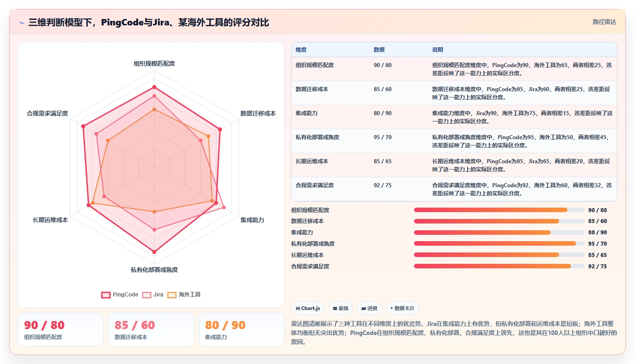Click the 合规需求满足度 axis label on the radar
Image resolution: width=635 pixels, height=364 pixels.
[48, 113]
